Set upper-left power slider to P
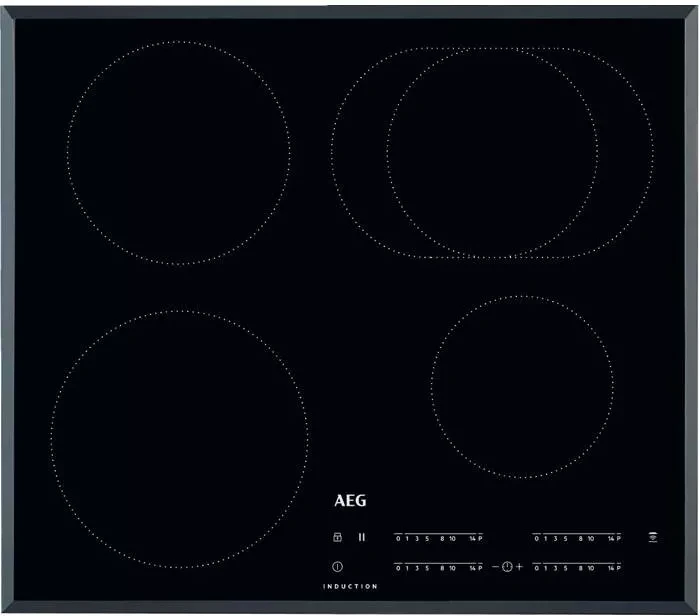700x616 pixels. [479, 538]
